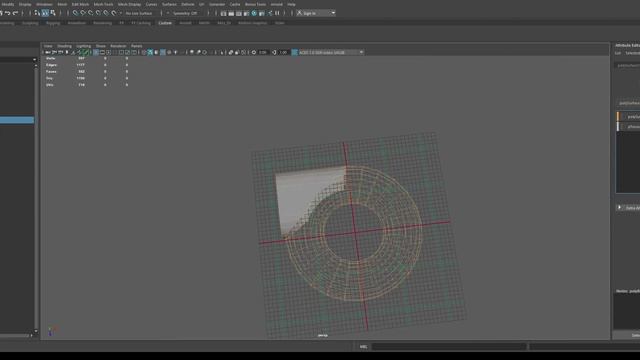Image resolution: width=640 pixels, height=360 pixels.
Task: Open the Camera Attributes viewport icon
Action: click(x=60, y=52)
